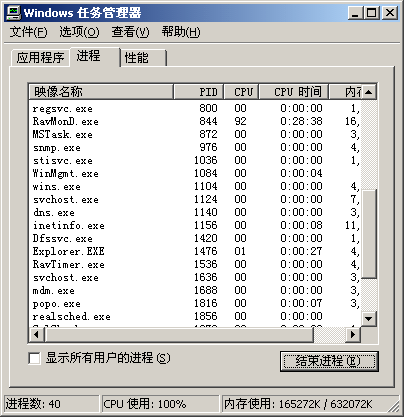Switch to the 性能 tab

(x=143, y=58)
